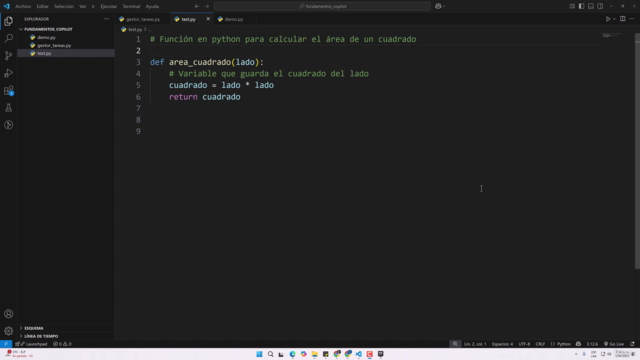Change indentation via Espacios: 4
640x360 pixels.
502,344
